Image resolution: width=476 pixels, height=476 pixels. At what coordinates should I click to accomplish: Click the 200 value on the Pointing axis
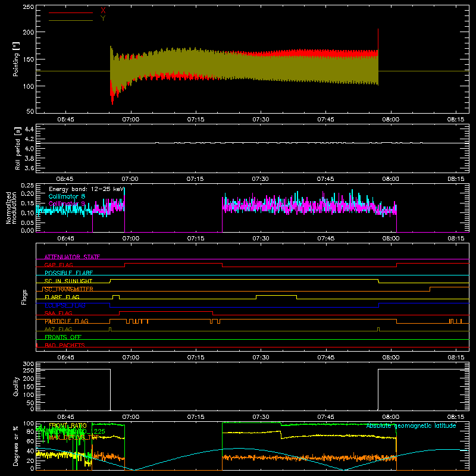[28, 32]
